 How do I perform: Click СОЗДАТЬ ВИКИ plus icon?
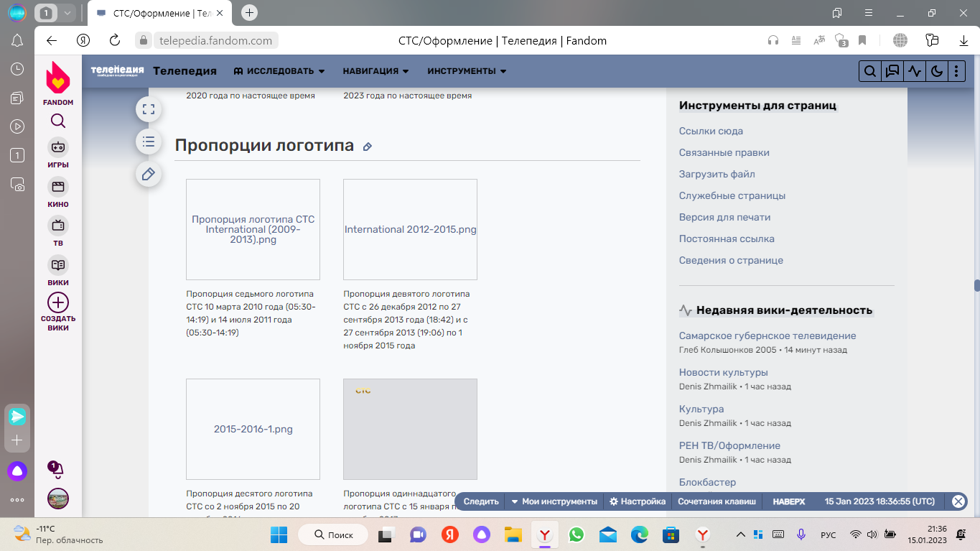58,302
